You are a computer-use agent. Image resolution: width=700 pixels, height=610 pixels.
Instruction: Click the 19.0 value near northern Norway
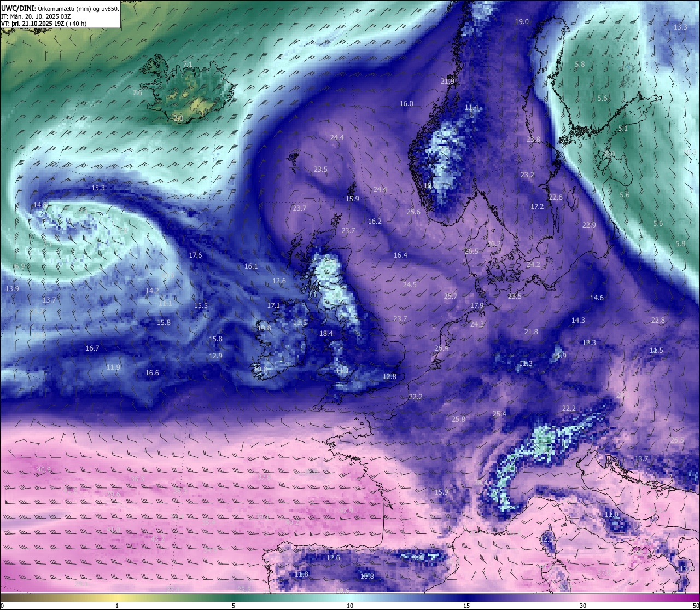click(x=522, y=22)
